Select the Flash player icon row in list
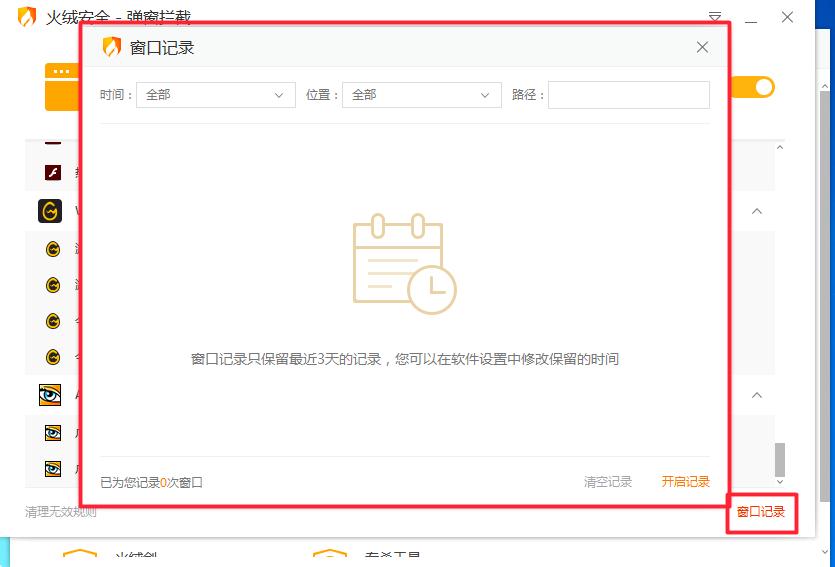The height and width of the screenshot is (567, 835). point(53,172)
